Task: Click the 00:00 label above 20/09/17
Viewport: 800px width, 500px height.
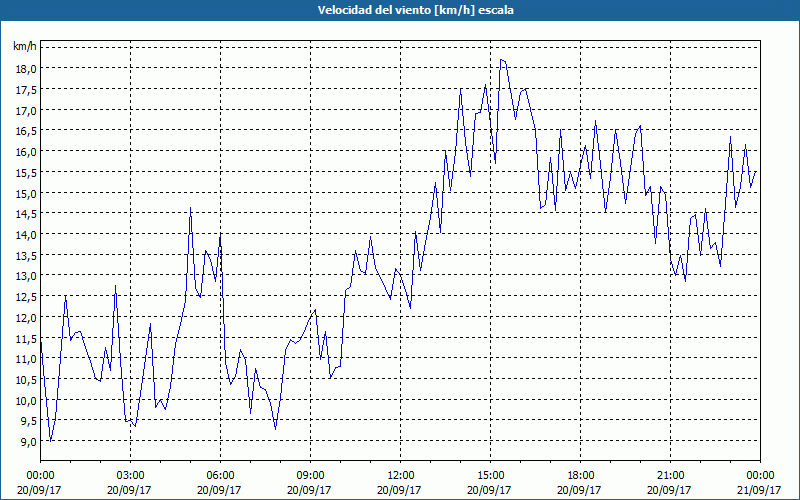Action: click(40, 476)
